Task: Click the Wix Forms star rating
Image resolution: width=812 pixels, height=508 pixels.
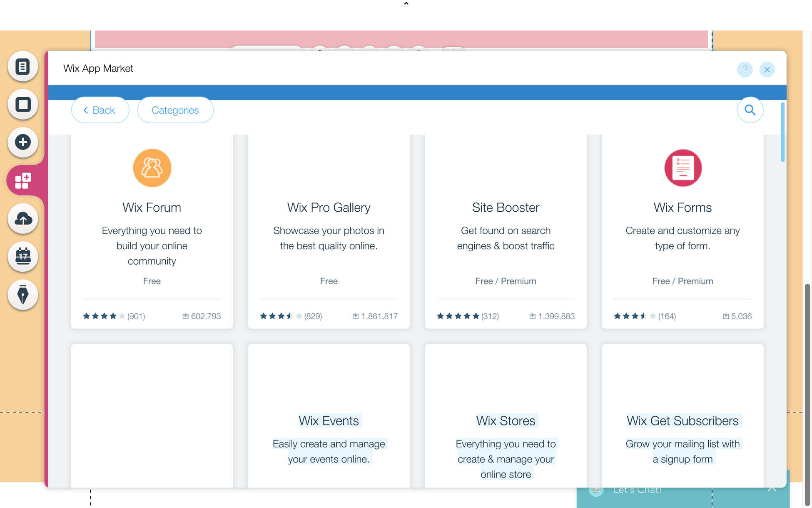Action: coord(635,316)
